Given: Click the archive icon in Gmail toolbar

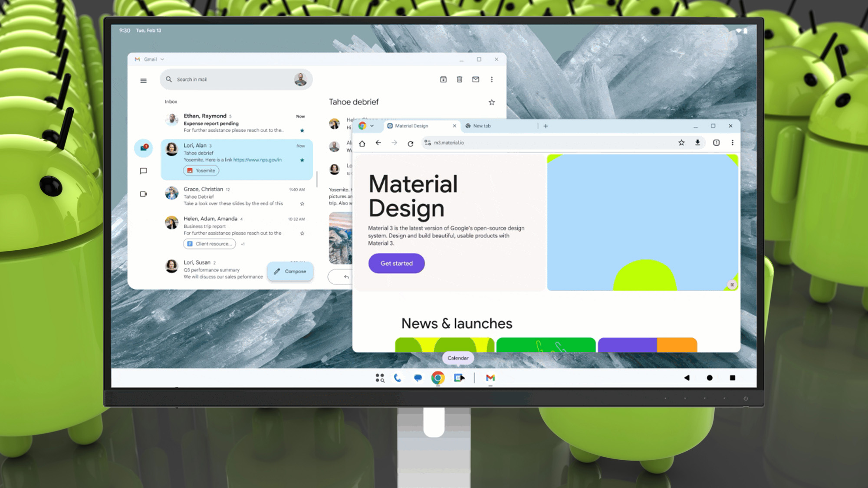Looking at the screenshot, I should tap(443, 79).
